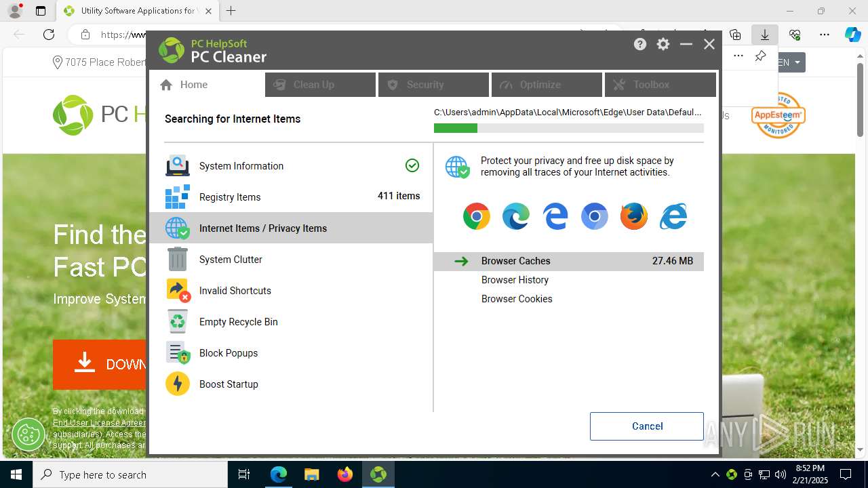Switch to the Home tab
The height and width of the screenshot is (488, 868).
point(206,85)
